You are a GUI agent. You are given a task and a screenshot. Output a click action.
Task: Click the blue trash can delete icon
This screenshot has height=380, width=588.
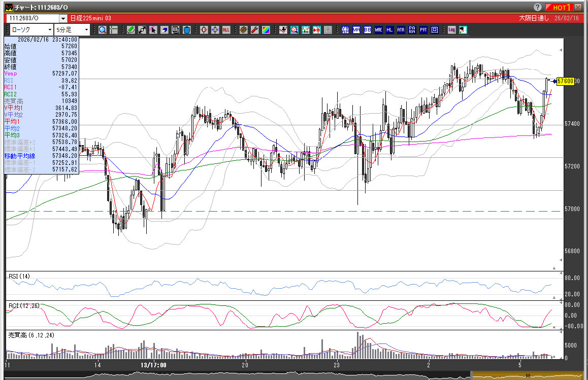(186, 30)
